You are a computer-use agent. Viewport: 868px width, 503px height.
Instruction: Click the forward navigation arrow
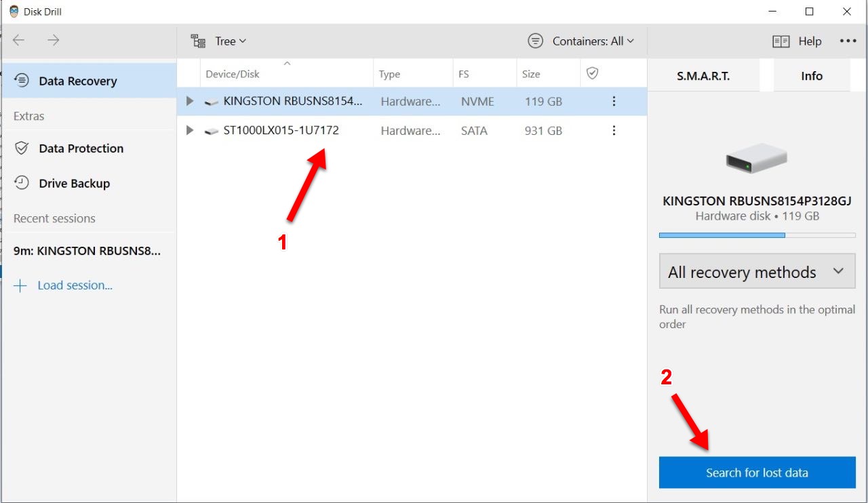coord(54,41)
